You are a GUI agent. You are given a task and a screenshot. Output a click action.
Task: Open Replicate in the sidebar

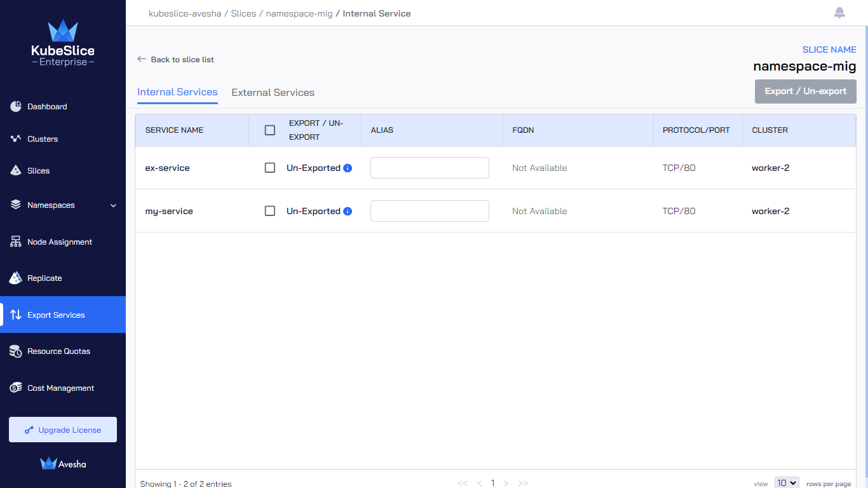(63, 278)
